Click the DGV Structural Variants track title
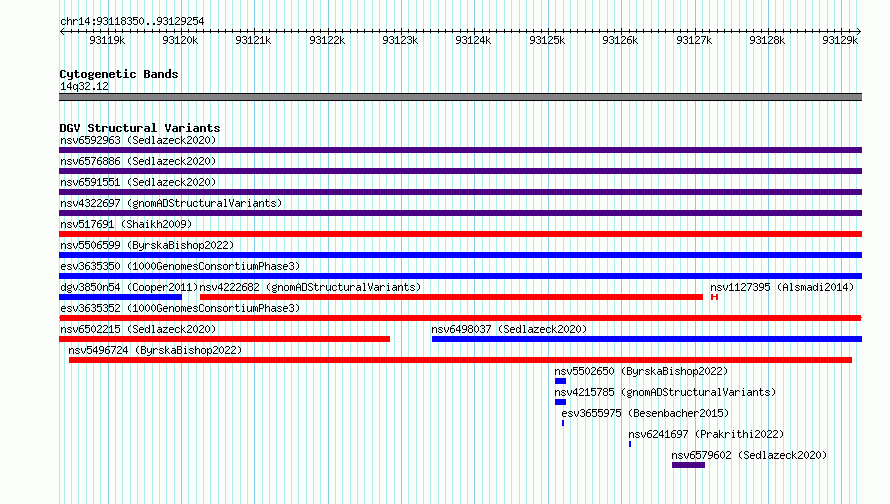 pyautogui.click(x=140, y=128)
